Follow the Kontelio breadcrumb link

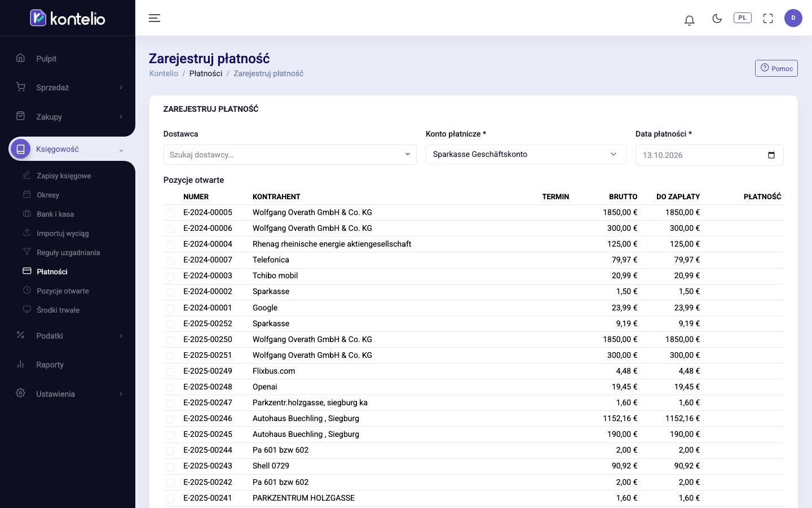tap(164, 73)
